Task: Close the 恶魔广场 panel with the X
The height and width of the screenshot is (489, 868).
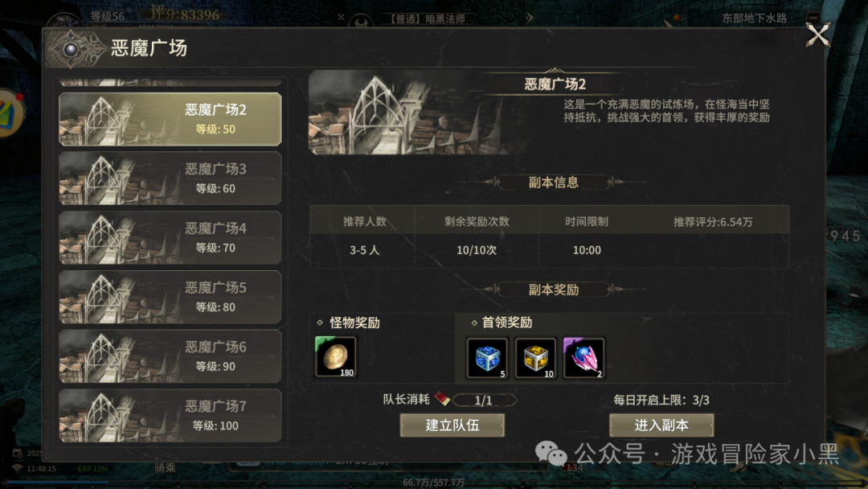Action: click(817, 35)
